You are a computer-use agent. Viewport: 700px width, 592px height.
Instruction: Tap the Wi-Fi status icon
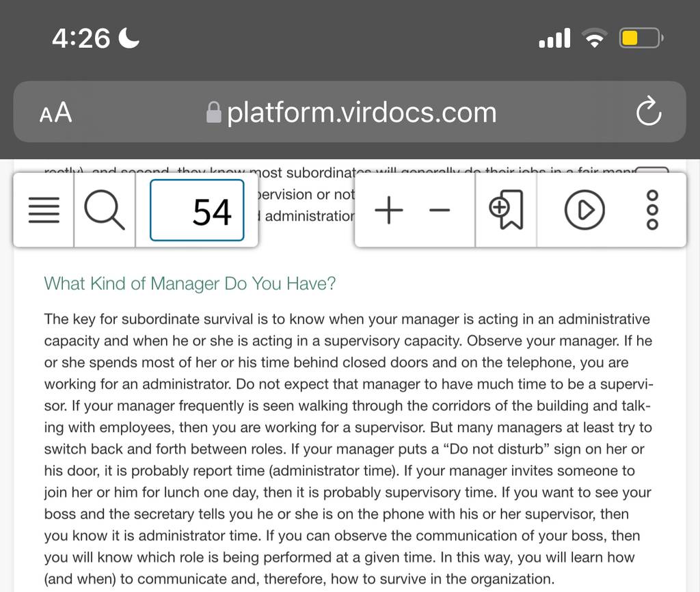pyautogui.click(x=594, y=38)
